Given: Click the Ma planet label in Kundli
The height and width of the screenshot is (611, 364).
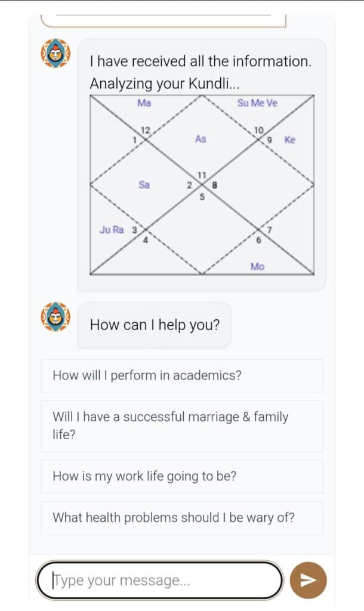Looking at the screenshot, I should [144, 103].
